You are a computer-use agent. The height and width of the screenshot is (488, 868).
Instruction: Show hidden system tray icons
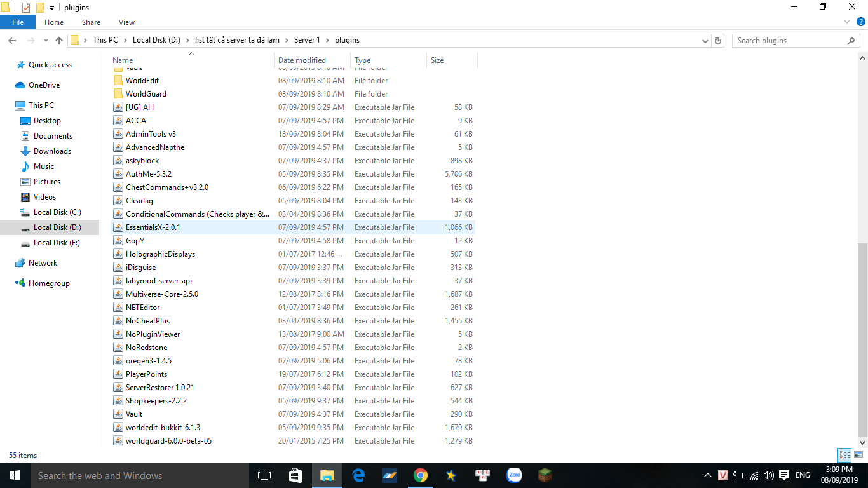coord(708,475)
